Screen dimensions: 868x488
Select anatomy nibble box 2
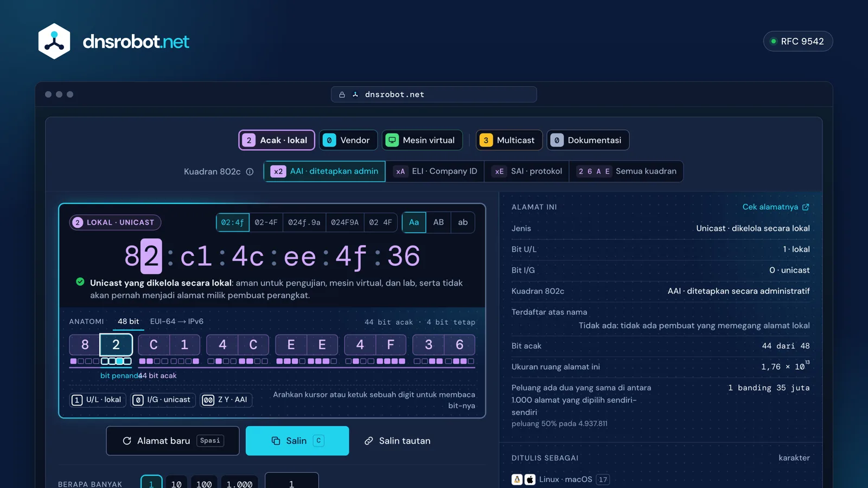(116, 345)
